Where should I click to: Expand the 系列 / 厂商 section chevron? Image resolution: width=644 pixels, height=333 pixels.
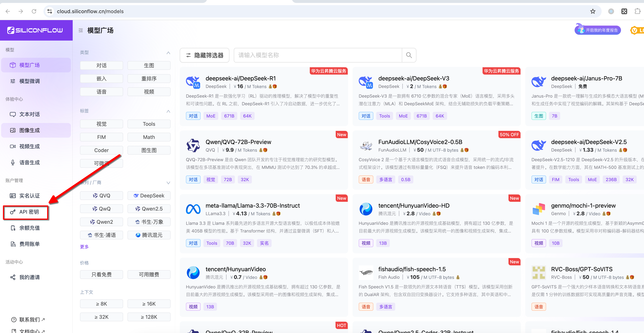(x=168, y=183)
